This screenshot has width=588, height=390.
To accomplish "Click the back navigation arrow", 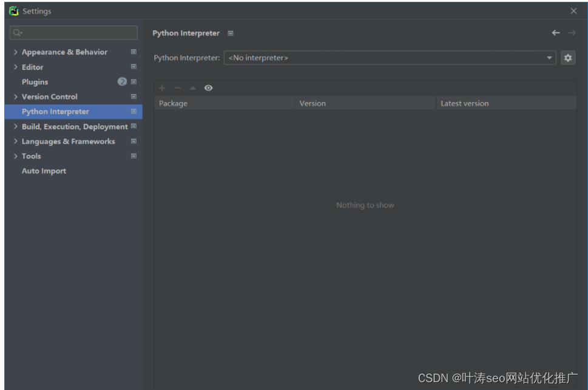I will coord(556,33).
